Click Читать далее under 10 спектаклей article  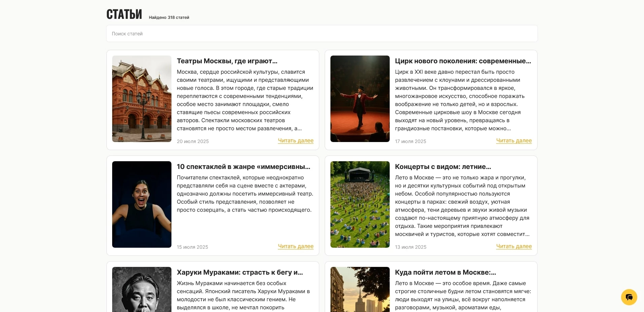point(295,246)
